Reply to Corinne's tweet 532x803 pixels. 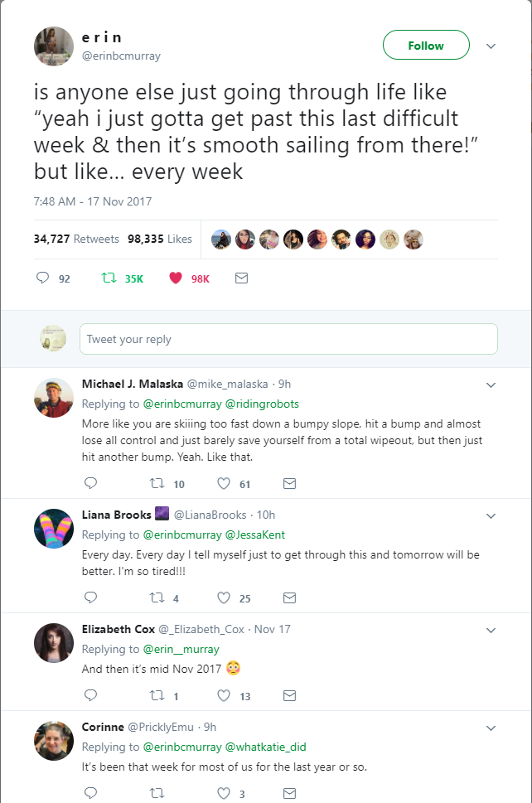tap(91, 793)
